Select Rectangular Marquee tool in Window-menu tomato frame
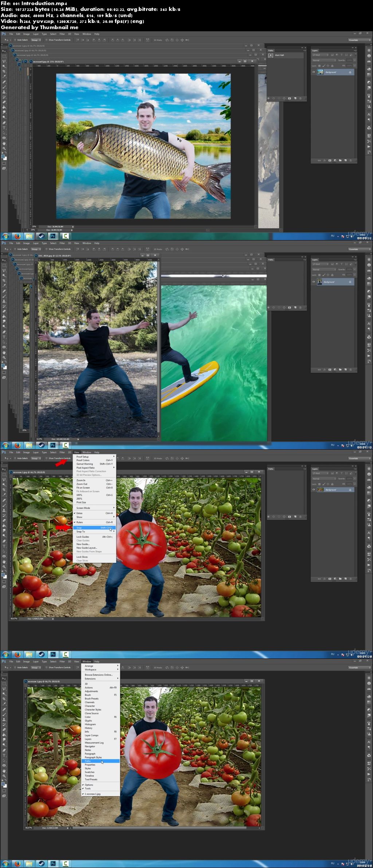373x868 pixels. click(x=4, y=683)
